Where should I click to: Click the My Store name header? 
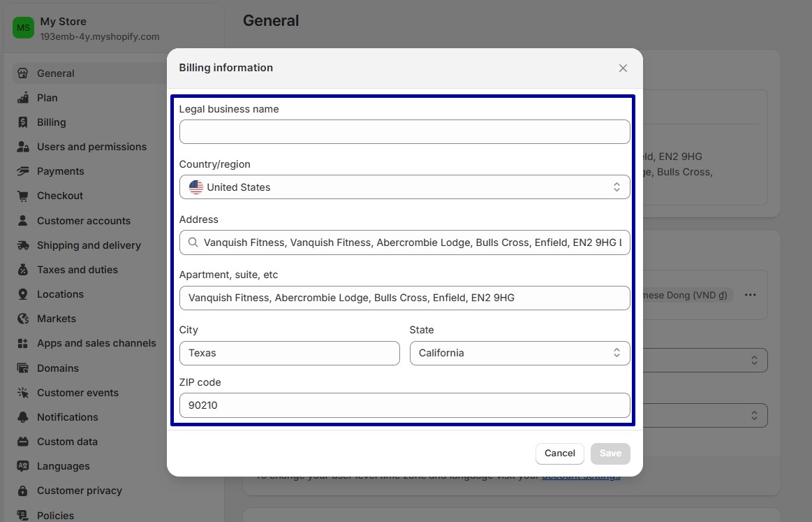(x=63, y=21)
